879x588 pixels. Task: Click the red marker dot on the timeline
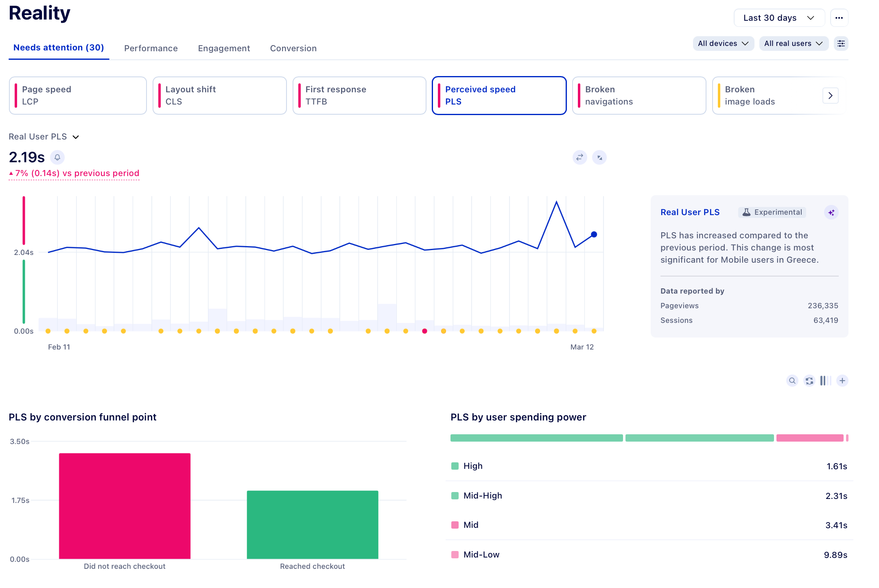(424, 331)
